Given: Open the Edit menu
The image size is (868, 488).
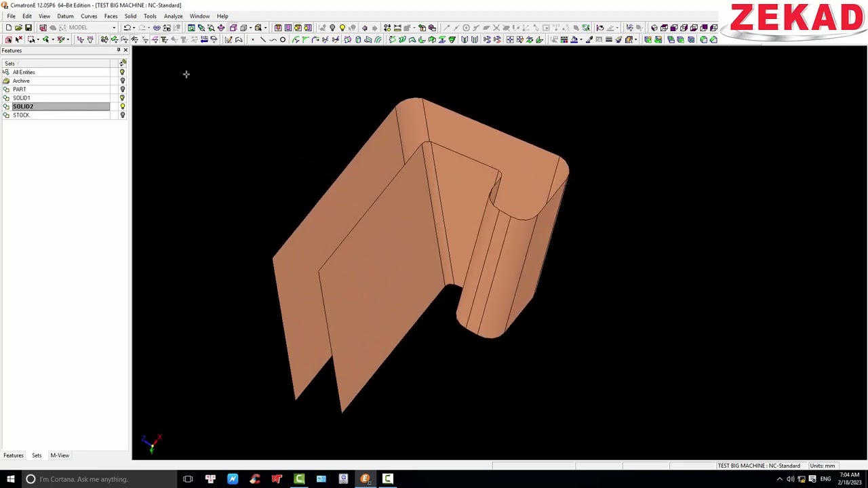Looking at the screenshot, I should tap(27, 16).
